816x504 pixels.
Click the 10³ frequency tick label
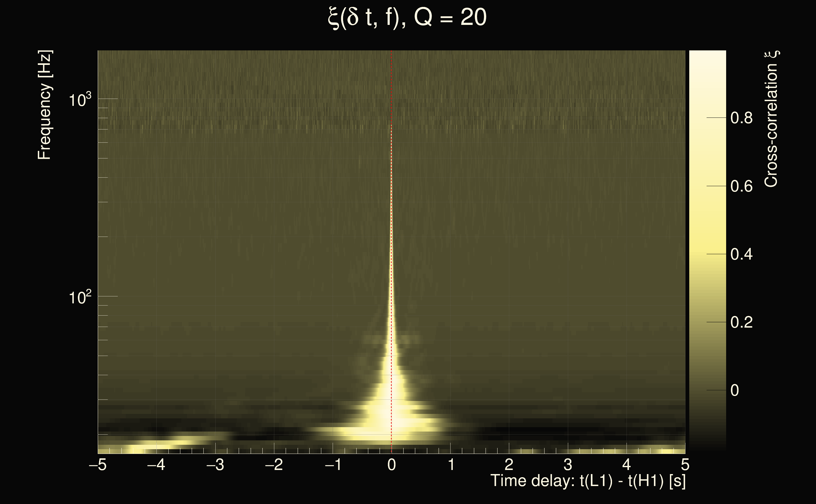pos(80,99)
